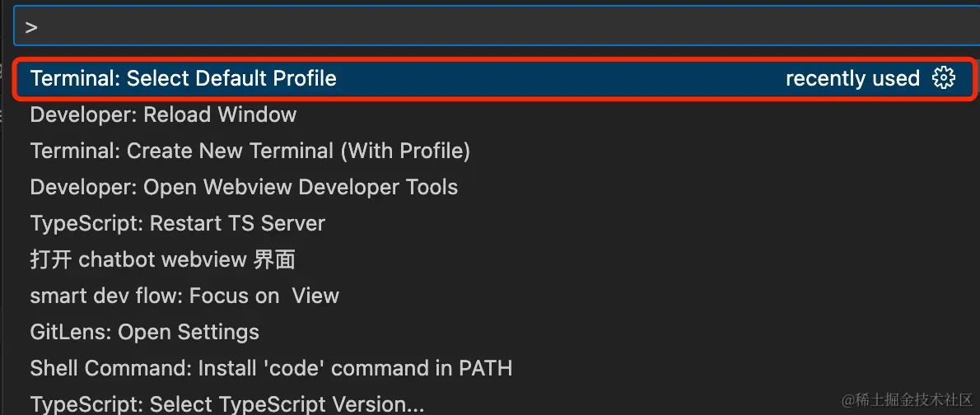Select Terminal: Create New Terminal (With Profile)
980x415 pixels.
pos(250,151)
